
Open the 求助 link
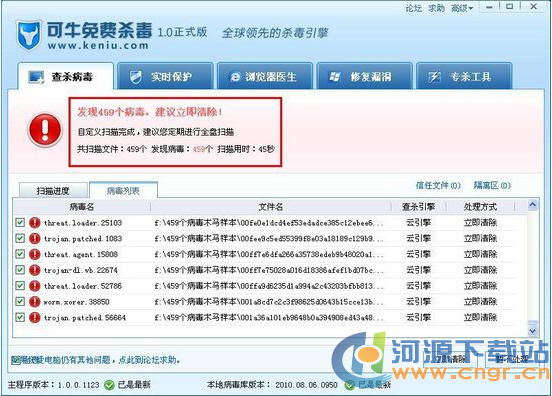point(437,8)
